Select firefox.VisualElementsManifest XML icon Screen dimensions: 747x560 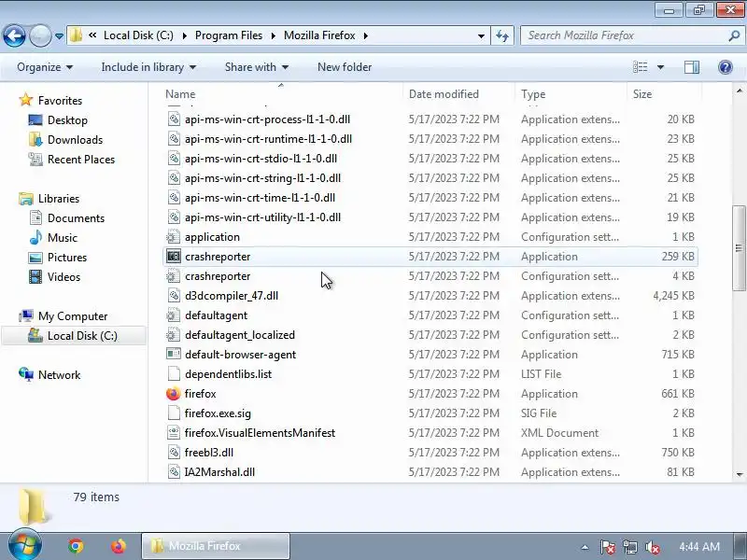click(x=174, y=433)
